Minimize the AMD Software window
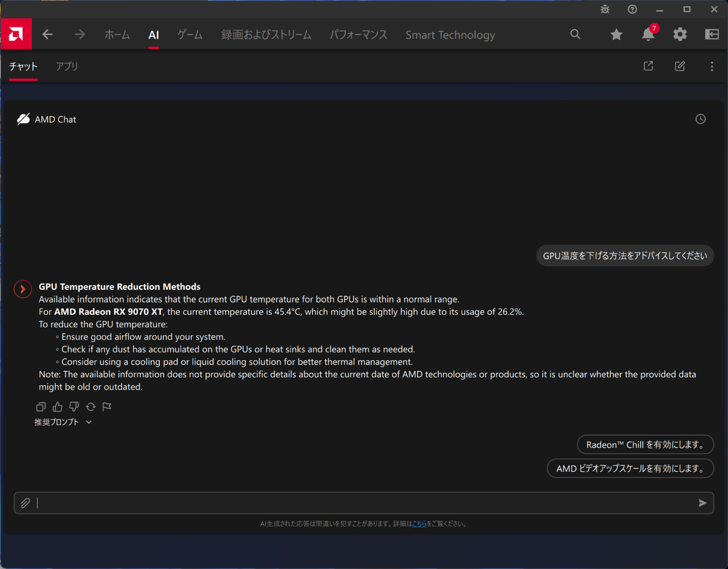Viewport: 728px width, 569px height. coord(659,9)
